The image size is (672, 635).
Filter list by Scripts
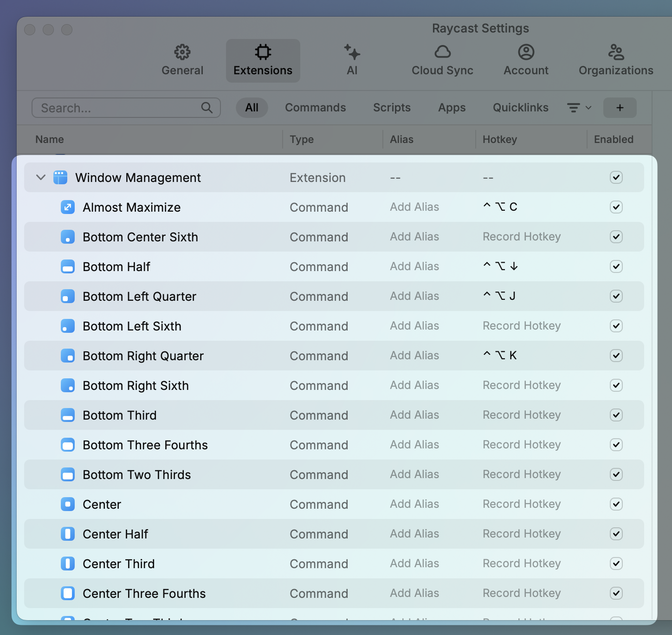[x=392, y=108]
